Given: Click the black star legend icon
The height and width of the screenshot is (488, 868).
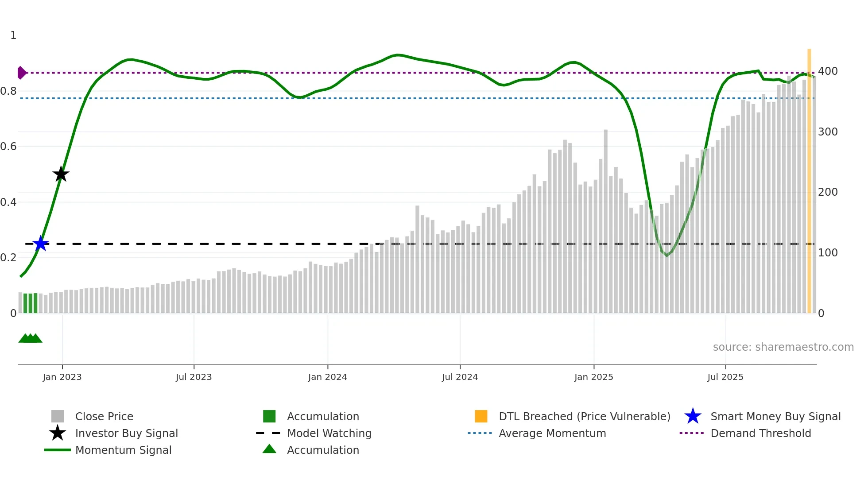Looking at the screenshot, I should pos(58,433).
